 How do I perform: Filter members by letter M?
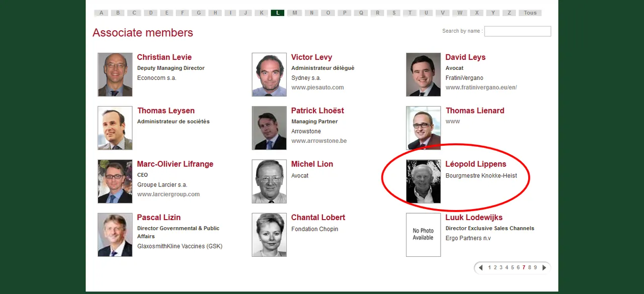click(x=294, y=13)
